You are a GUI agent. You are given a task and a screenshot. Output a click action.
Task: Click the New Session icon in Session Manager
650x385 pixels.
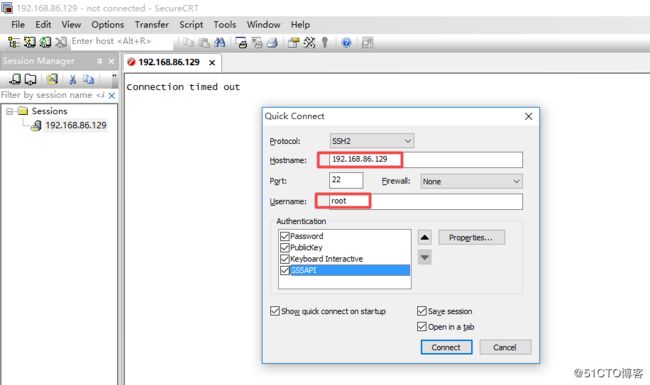click(x=52, y=79)
